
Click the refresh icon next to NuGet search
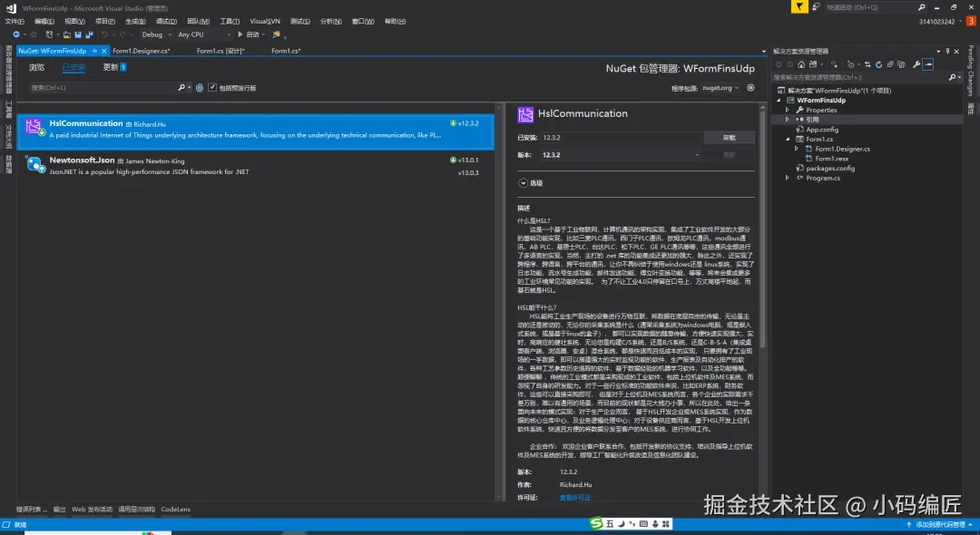pyautogui.click(x=200, y=88)
